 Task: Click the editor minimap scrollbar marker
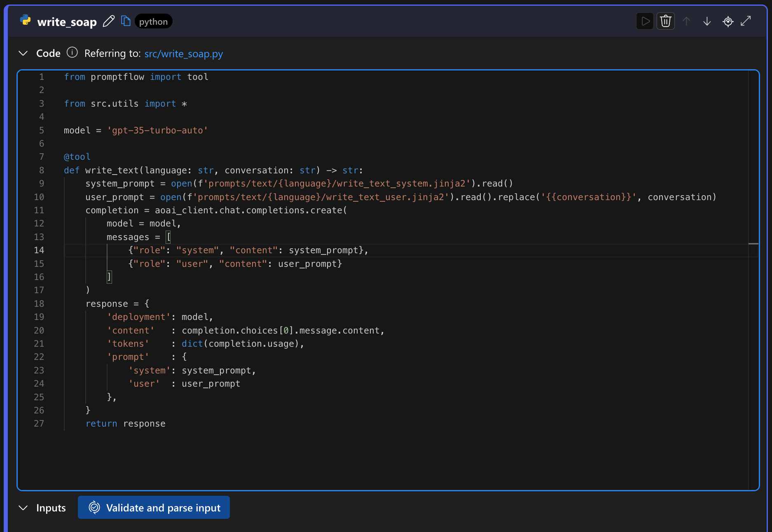[x=753, y=244]
